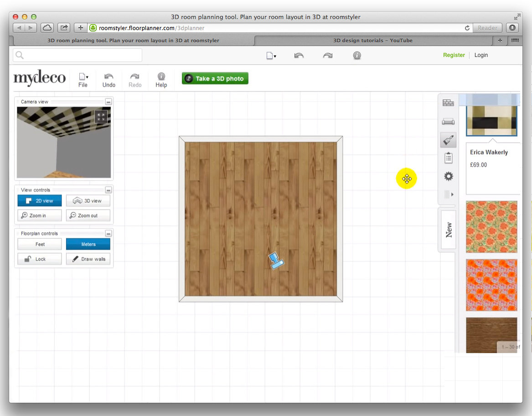Click the Help info icon
The width and height of the screenshot is (532, 416).
click(161, 79)
